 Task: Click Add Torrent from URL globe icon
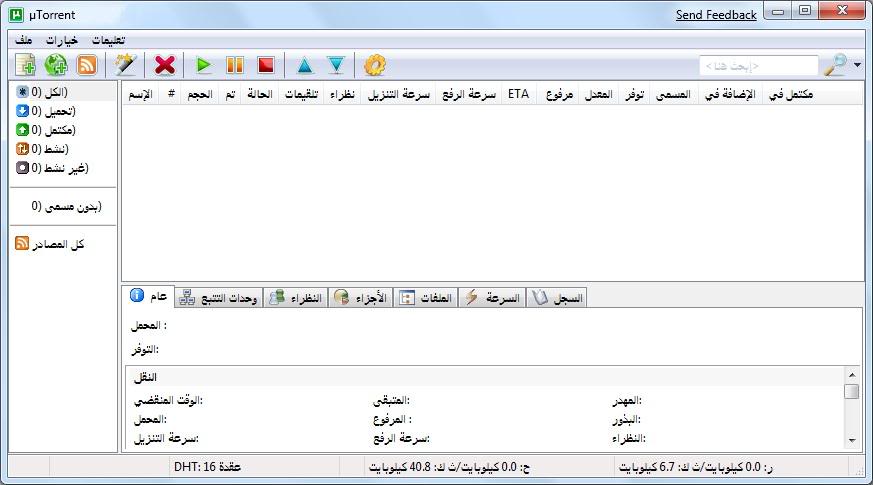(x=56, y=65)
